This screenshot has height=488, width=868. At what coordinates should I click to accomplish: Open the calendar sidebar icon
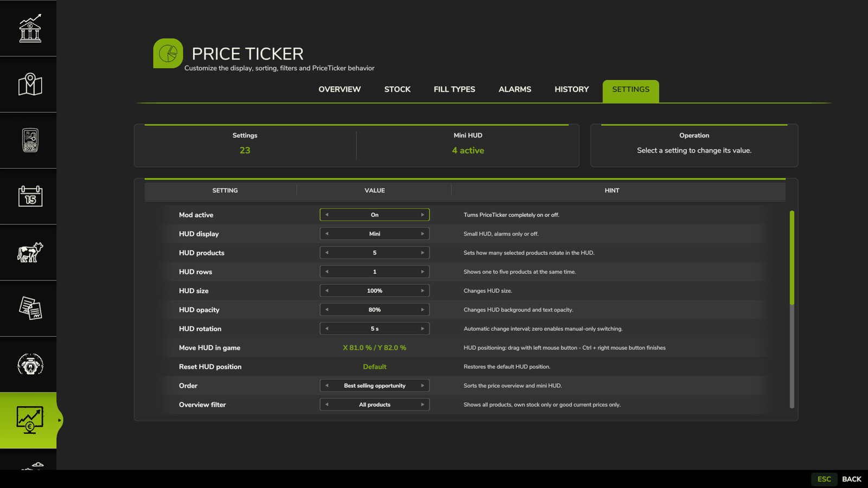pyautogui.click(x=30, y=196)
